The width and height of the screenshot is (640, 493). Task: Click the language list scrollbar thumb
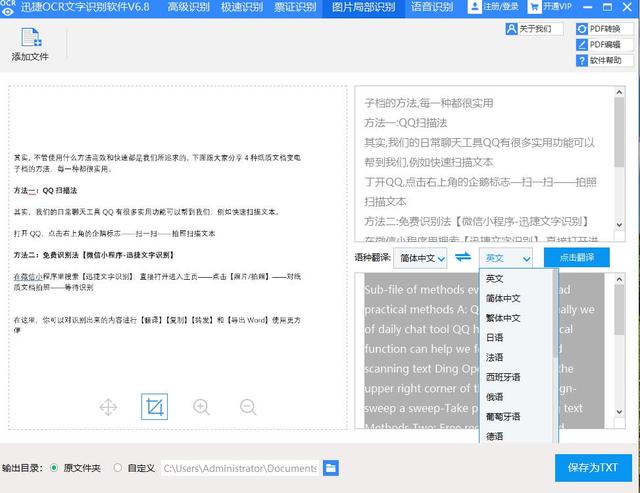point(555,314)
